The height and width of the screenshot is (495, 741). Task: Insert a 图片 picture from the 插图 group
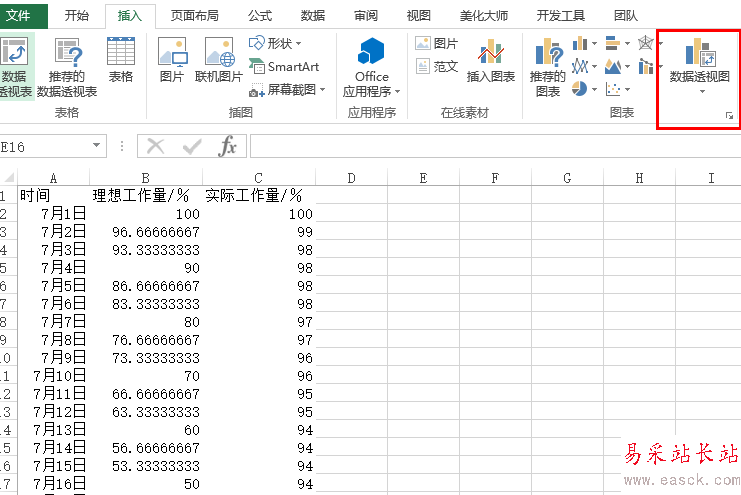pos(172,60)
